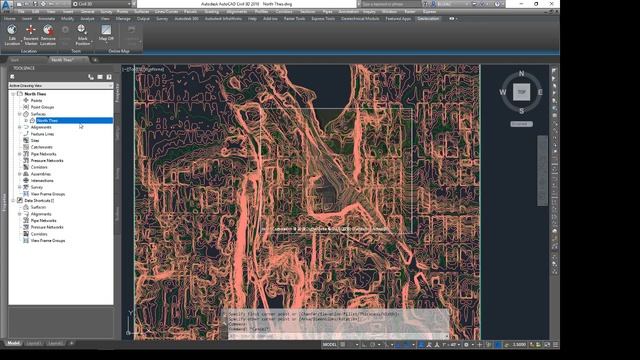Click the annotation scale value 3.5000
The height and width of the screenshot is (360, 640).
point(519,344)
